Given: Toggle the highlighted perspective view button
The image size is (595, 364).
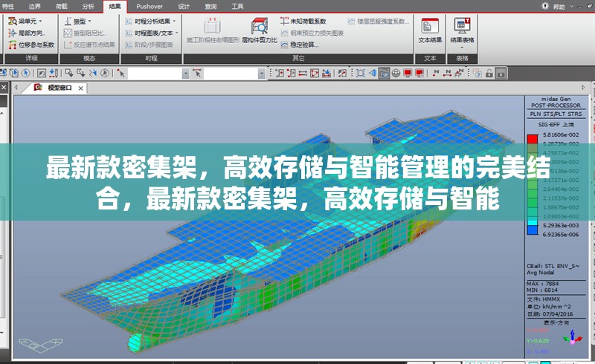Looking at the screenshot, I should tap(384, 73).
